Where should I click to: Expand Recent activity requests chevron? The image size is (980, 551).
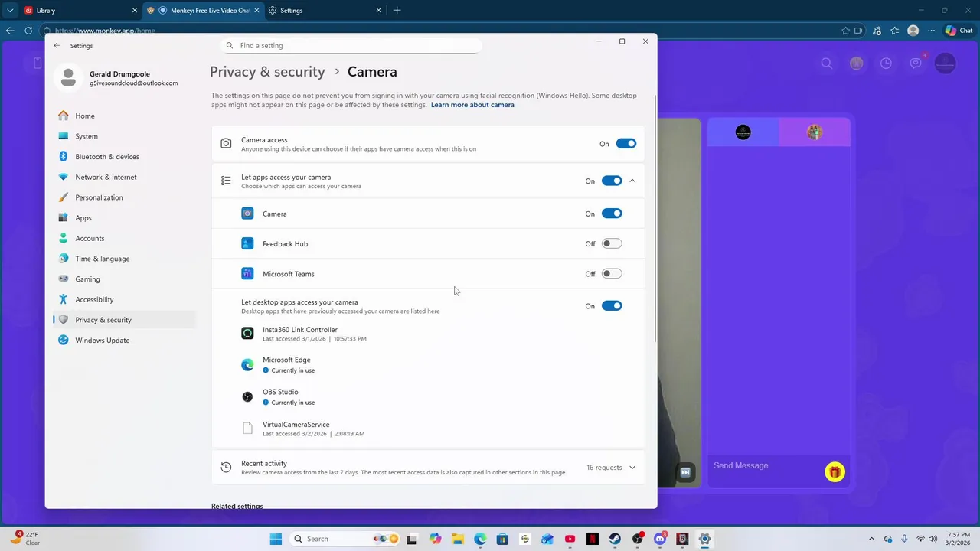[632, 468]
